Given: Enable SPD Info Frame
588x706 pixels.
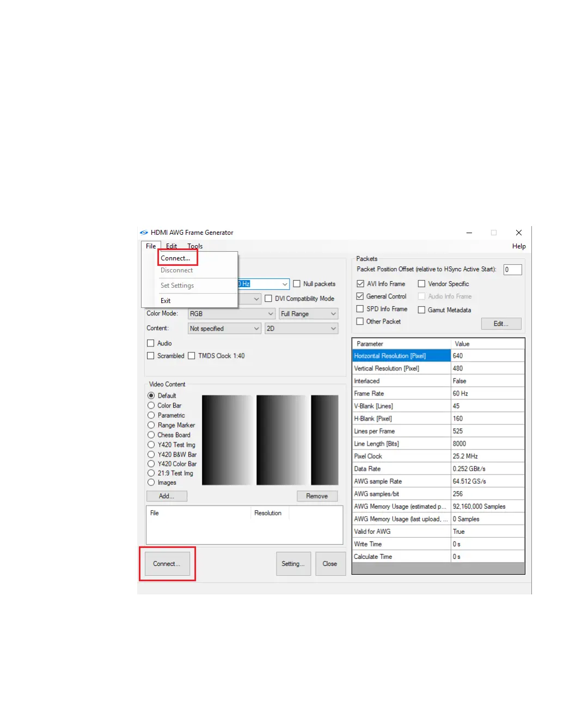Looking at the screenshot, I should click(x=360, y=309).
